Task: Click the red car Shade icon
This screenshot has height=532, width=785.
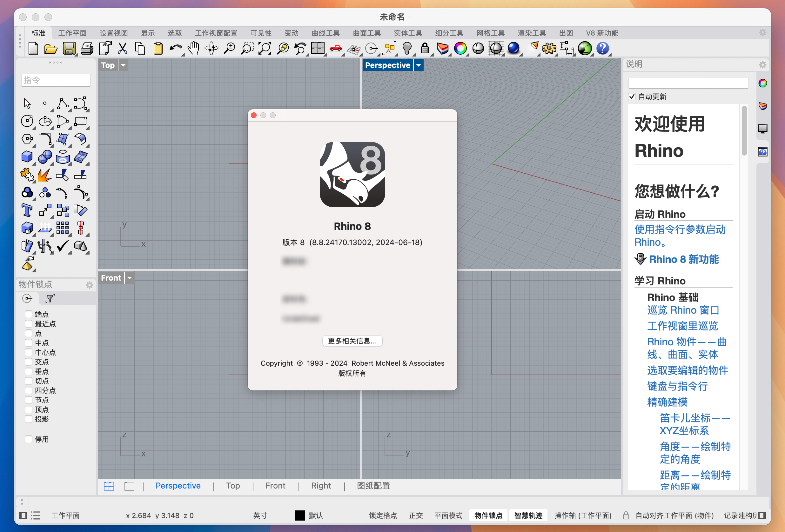Action: 335,49
